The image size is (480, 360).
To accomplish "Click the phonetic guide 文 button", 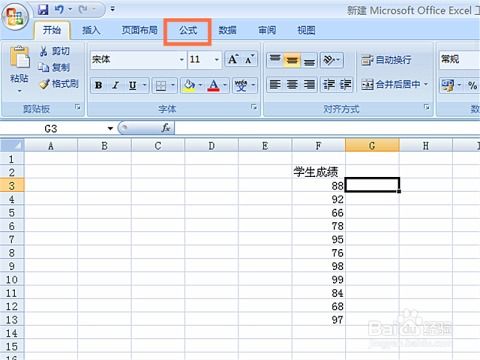I will click(241, 86).
